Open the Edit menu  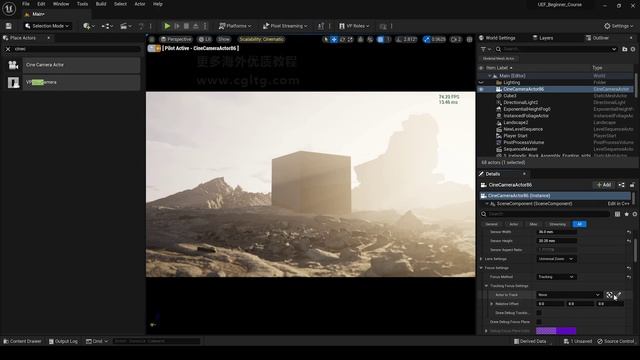(41, 4)
